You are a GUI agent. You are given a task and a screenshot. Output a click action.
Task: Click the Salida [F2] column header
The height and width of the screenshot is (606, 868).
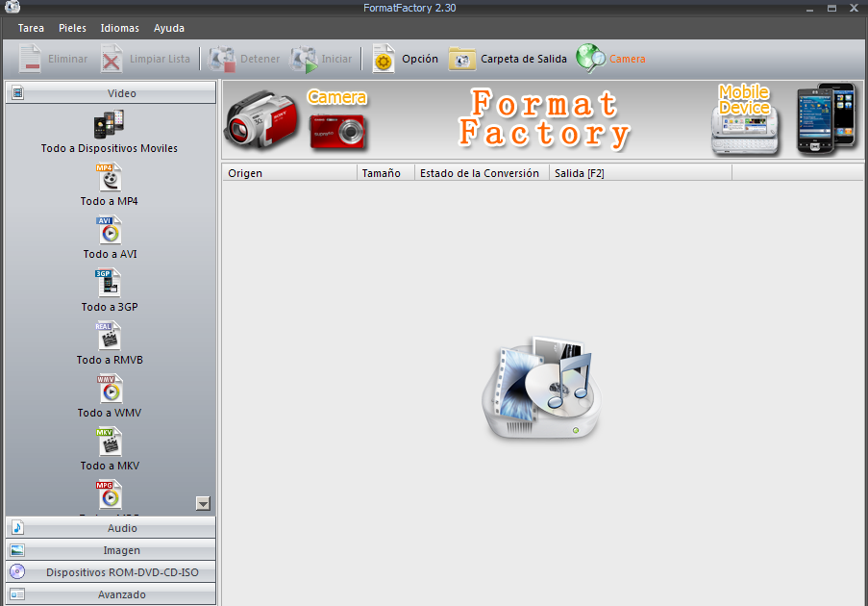pyautogui.click(x=579, y=173)
